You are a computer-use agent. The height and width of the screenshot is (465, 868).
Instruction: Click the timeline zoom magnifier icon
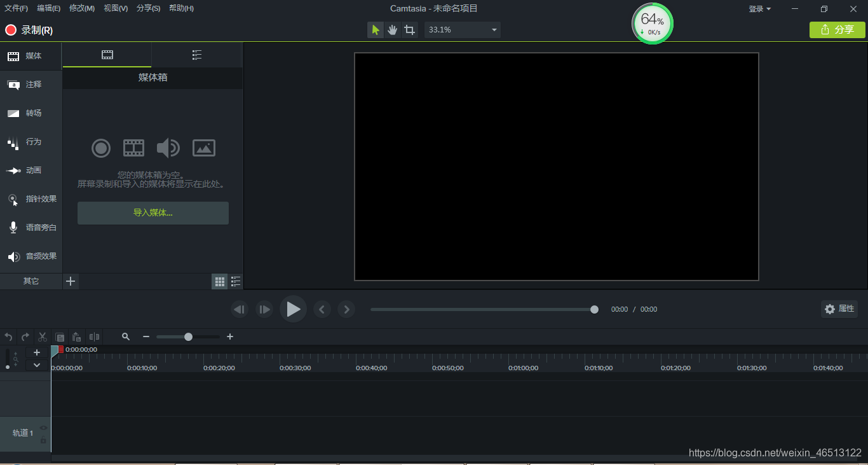pyautogui.click(x=126, y=337)
